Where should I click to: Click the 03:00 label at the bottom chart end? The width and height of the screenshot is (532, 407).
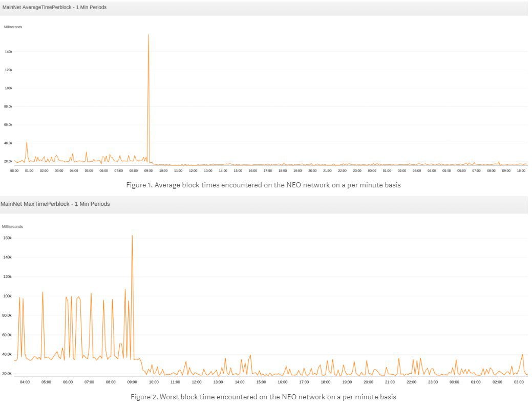tap(519, 382)
